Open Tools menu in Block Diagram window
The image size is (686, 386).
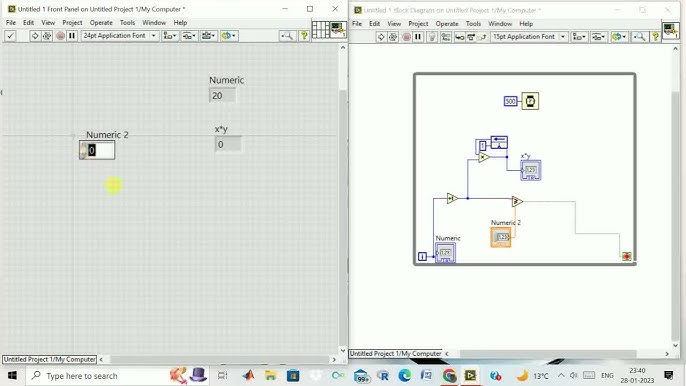pyautogui.click(x=473, y=24)
